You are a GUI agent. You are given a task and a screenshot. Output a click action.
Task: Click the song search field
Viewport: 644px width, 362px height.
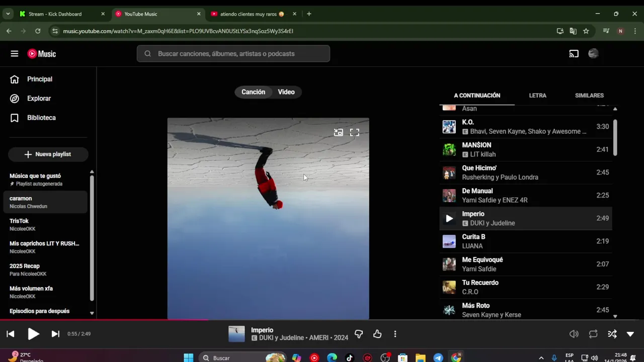click(233, 54)
